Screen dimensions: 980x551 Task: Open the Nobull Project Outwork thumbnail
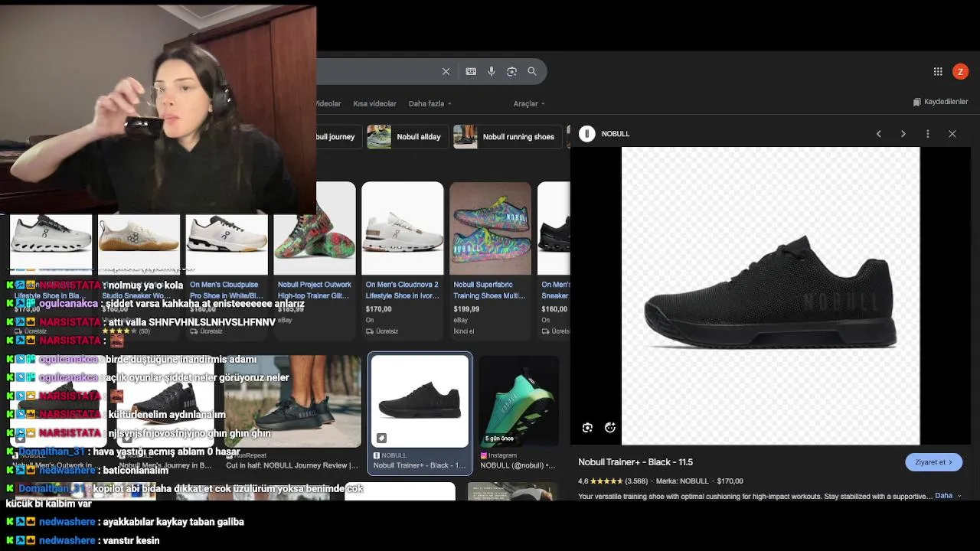click(x=314, y=228)
